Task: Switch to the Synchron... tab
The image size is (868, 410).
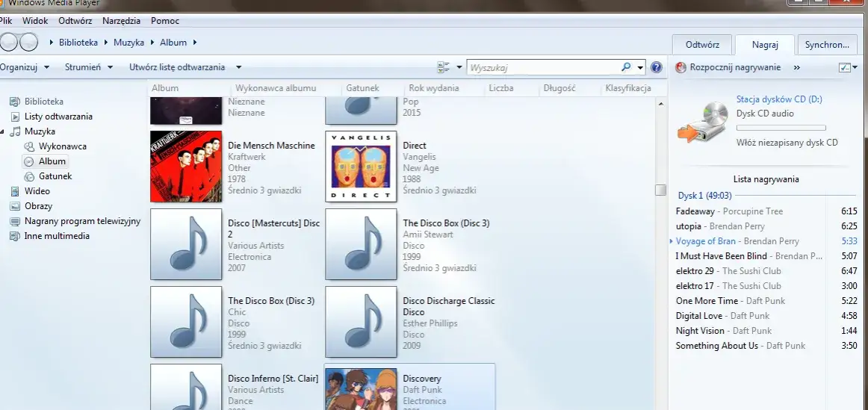Action: pos(828,45)
